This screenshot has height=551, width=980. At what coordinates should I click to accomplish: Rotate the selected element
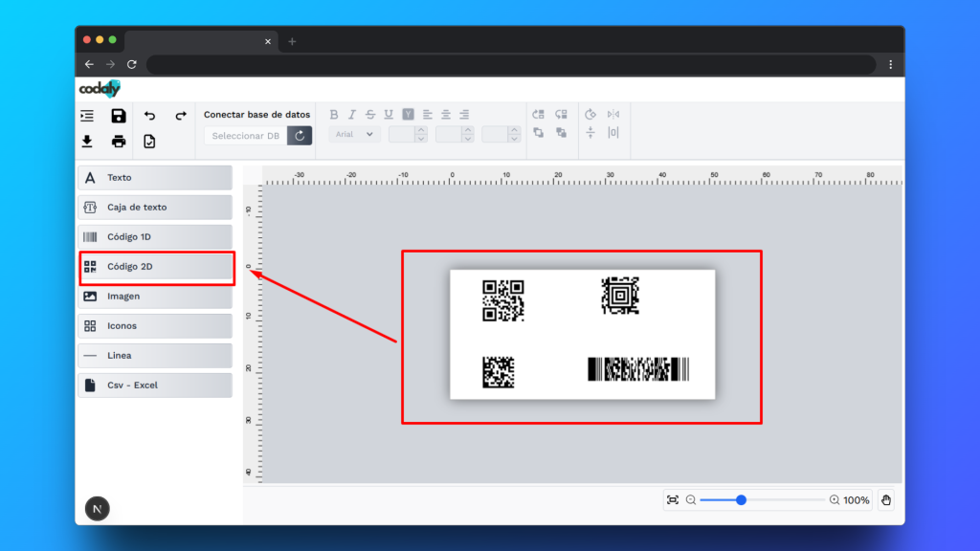coord(590,115)
